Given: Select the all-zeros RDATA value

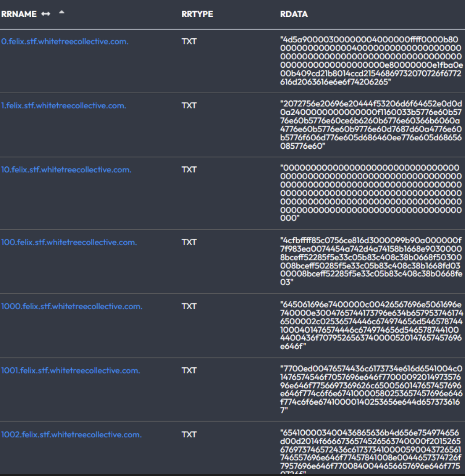Looking at the screenshot, I should tap(370, 193).
